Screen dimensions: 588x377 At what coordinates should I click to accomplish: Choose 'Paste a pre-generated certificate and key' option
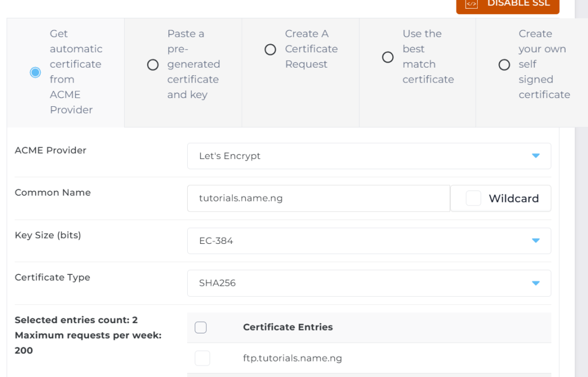(153, 65)
